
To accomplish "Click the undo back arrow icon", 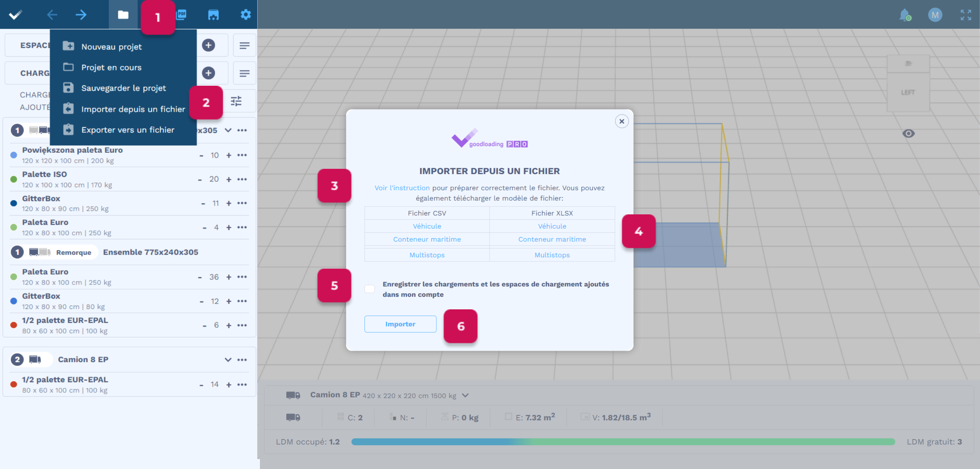I will click(x=52, y=15).
